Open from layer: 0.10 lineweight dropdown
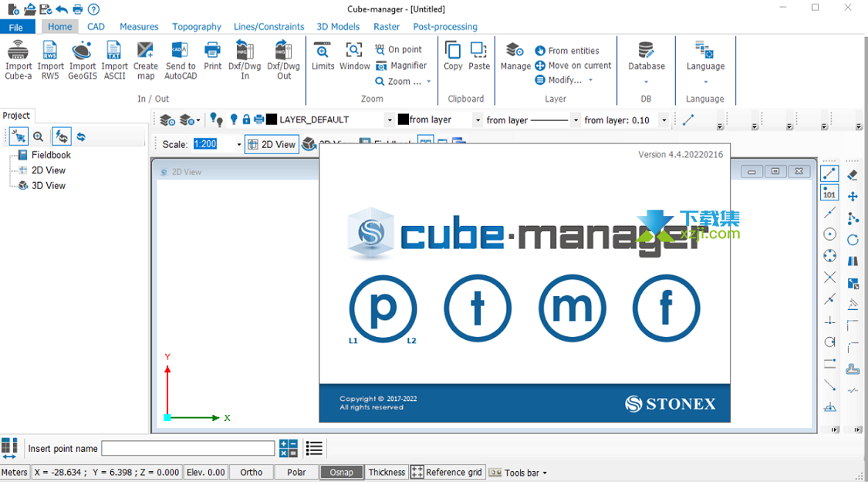This screenshot has width=868, height=485. point(664,120)
